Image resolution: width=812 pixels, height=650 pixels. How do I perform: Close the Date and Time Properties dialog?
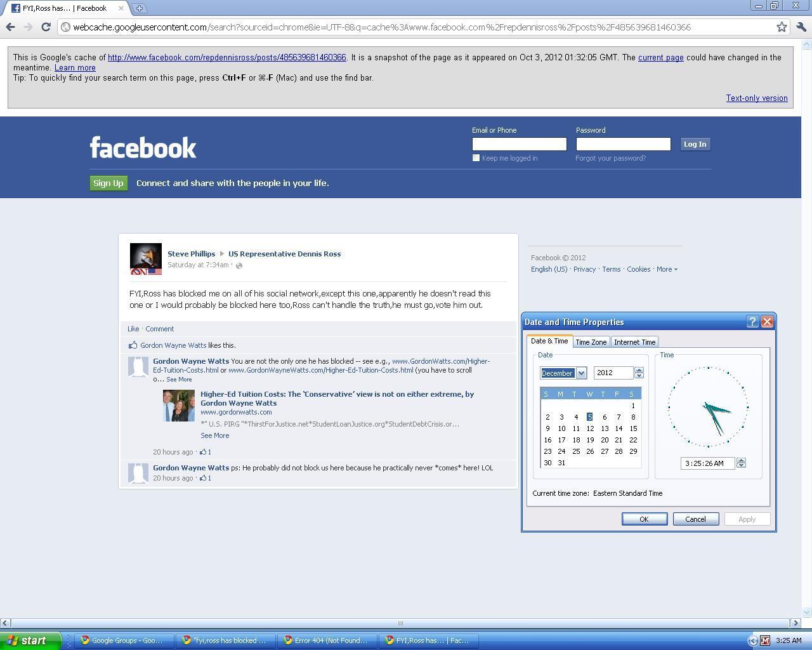point(767,322)
